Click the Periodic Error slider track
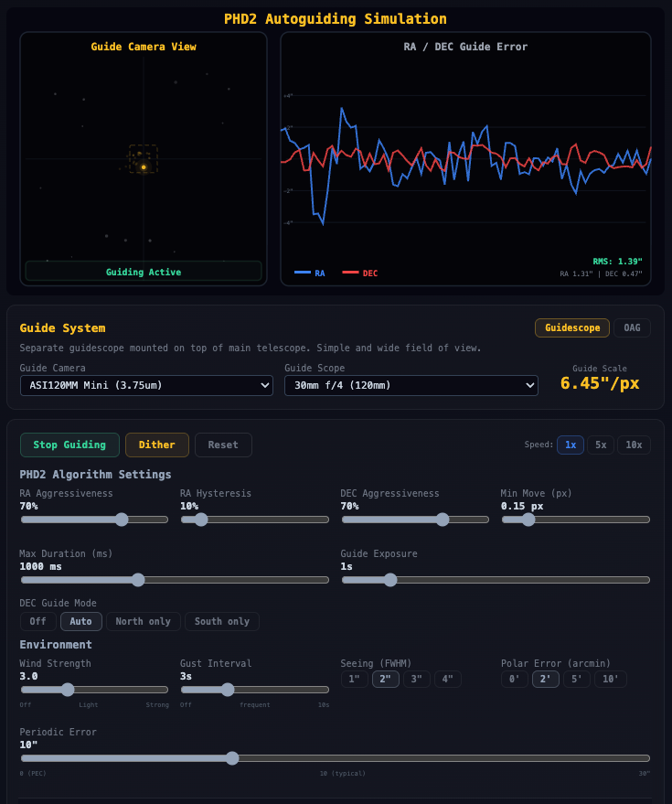Image resolution: width=672 pixels, height=804 pixels. [335, 758]
